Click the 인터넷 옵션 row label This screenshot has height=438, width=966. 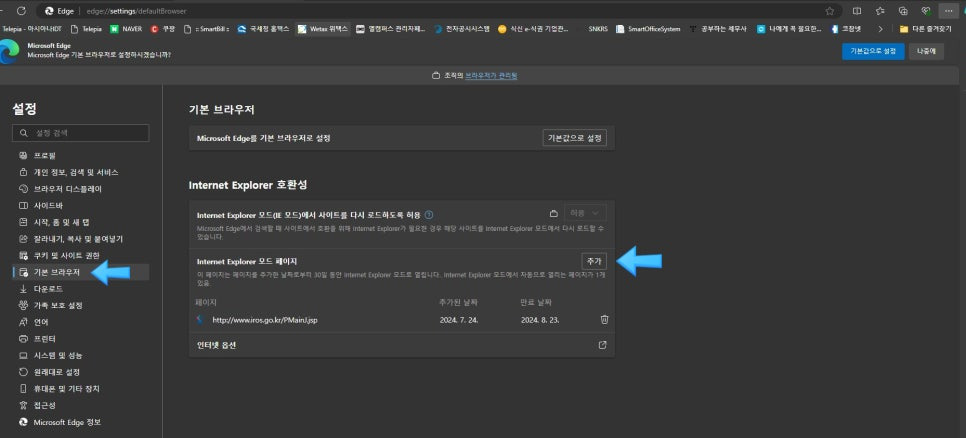pos(216,345)
